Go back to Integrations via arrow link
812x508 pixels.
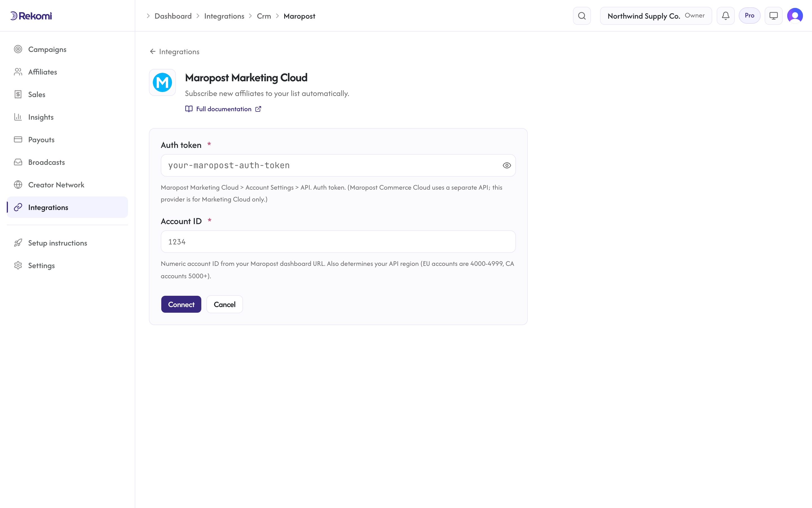tap(175, 51)
